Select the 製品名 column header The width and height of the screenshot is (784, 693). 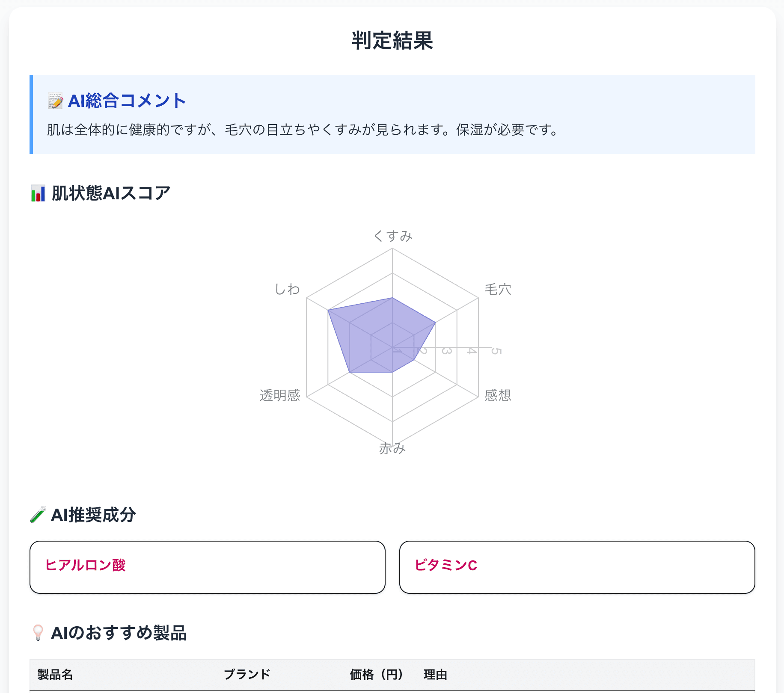point(55,675)
